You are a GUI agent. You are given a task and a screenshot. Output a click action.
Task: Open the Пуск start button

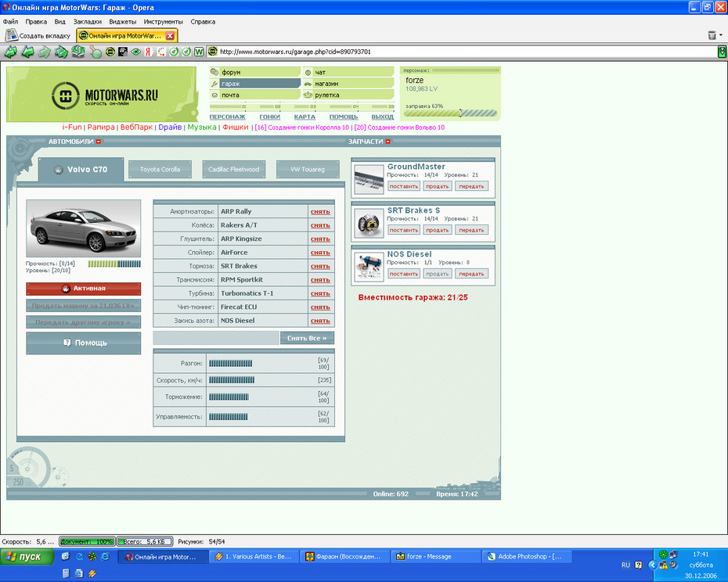click(27, 556)
